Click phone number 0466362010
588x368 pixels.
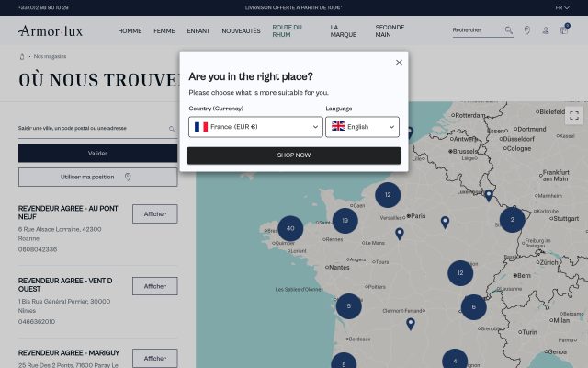(37, 322)
